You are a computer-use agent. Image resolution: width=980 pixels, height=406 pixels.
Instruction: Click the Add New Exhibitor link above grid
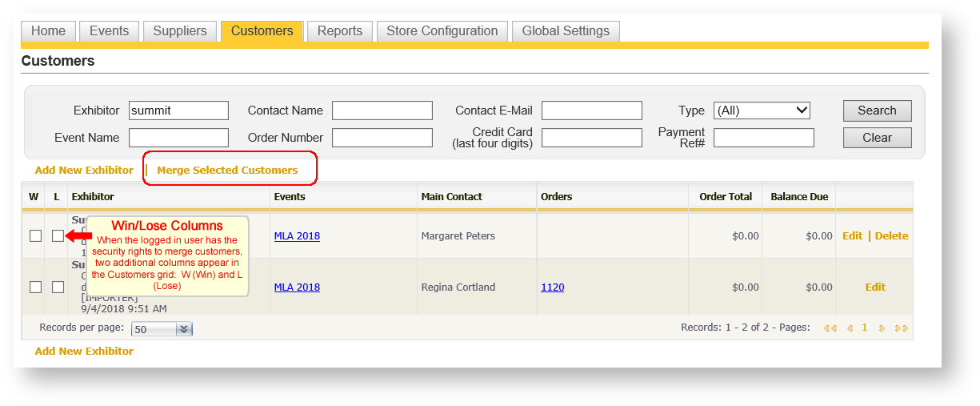[84, 171]
